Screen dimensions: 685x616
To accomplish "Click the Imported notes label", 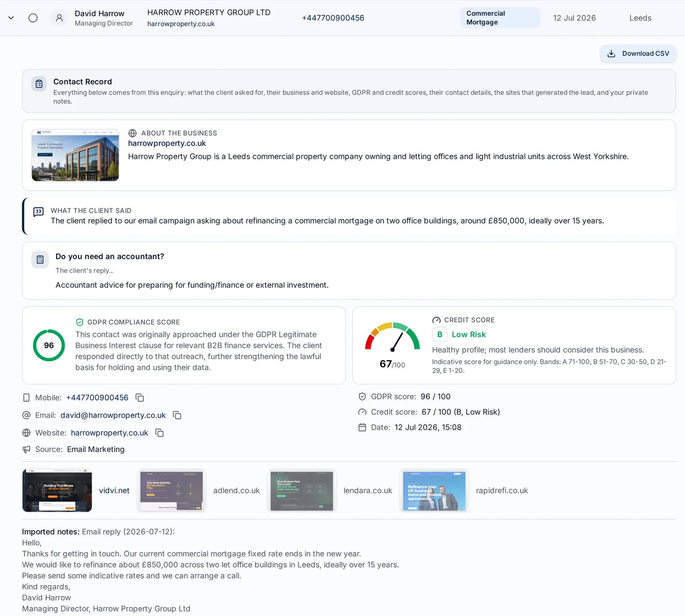I will click(x=51, y=532).
